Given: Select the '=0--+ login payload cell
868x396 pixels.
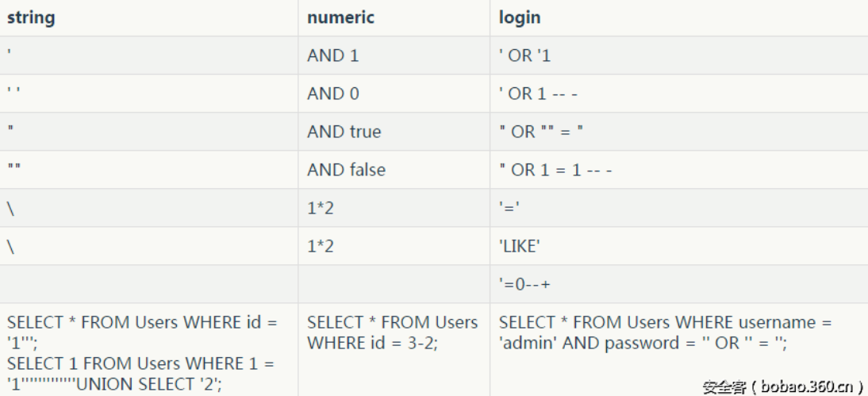Looking at the screenshot, I should coord(524,284).
